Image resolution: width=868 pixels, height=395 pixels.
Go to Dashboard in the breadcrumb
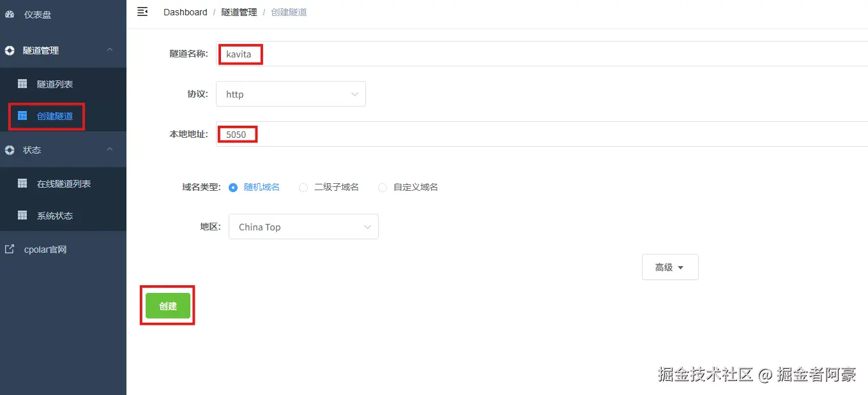pyautogui.click(x=185, y=12)
